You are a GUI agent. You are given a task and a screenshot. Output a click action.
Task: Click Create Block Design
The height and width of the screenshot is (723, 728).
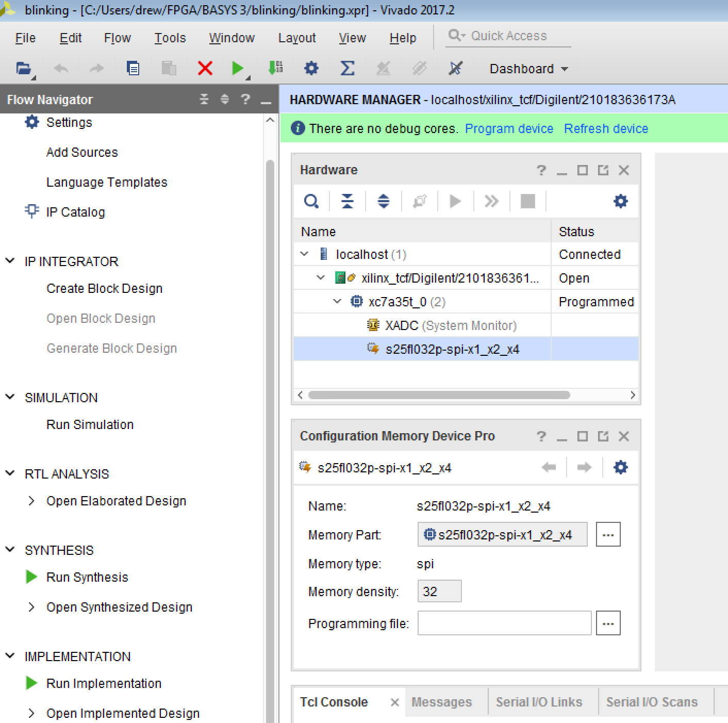(x=104, y=288)
